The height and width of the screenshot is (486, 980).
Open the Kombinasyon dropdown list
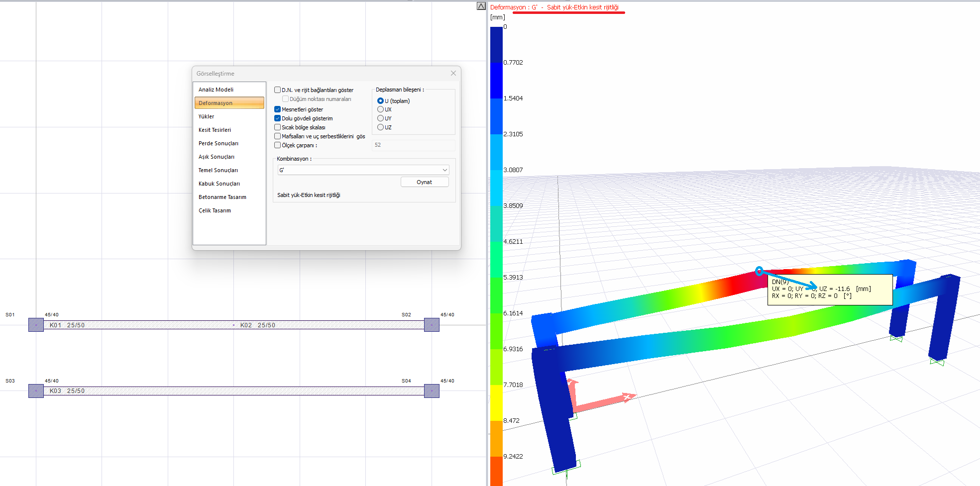363,170
